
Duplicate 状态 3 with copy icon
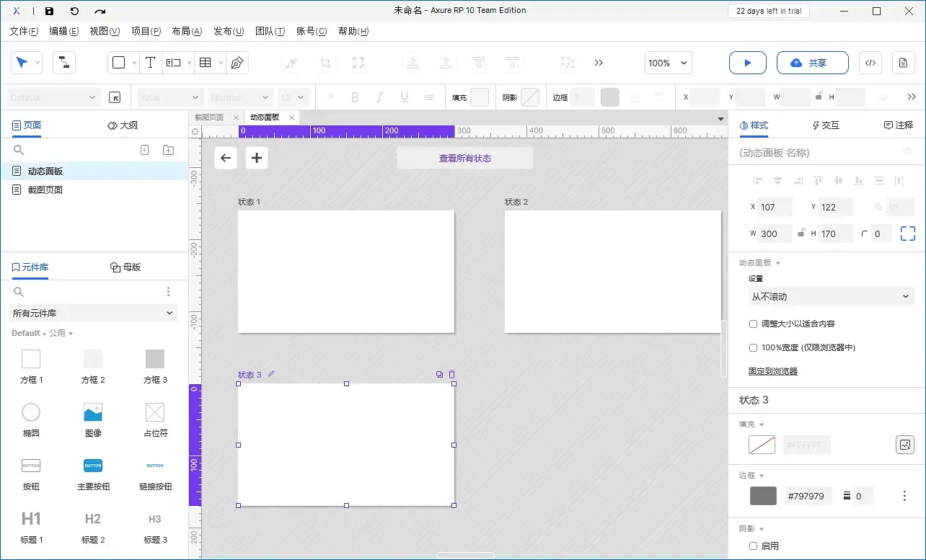pyautogui.click(x=439, y=374)
